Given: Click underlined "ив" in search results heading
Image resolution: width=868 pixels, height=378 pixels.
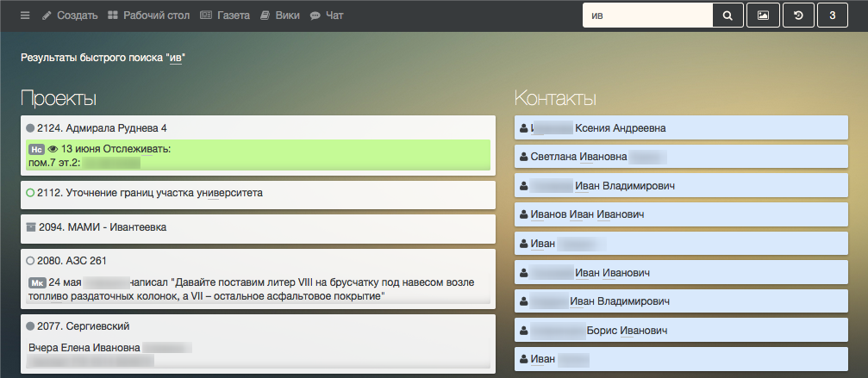Looking at the screenshot, I should tap(176, 58).
